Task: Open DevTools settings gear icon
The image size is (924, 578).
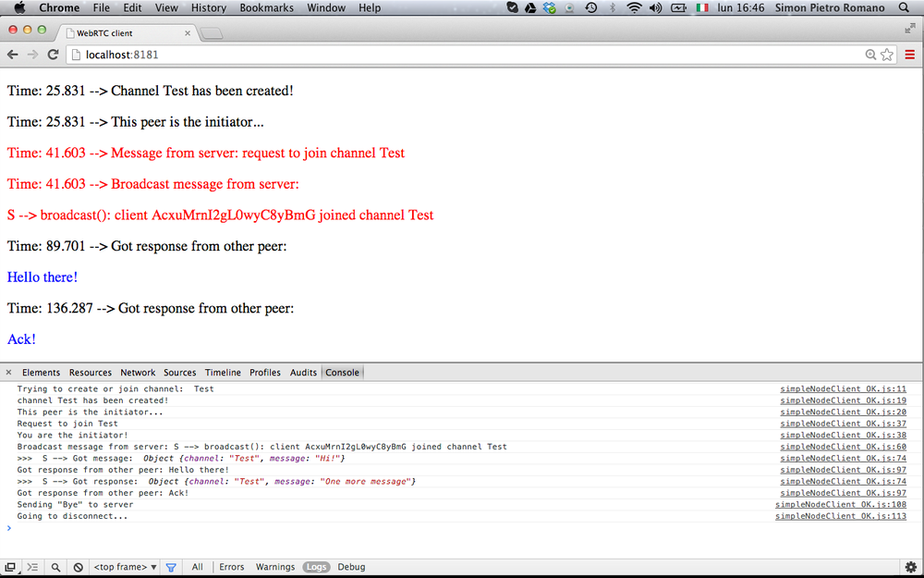Action: pos(910,567)
